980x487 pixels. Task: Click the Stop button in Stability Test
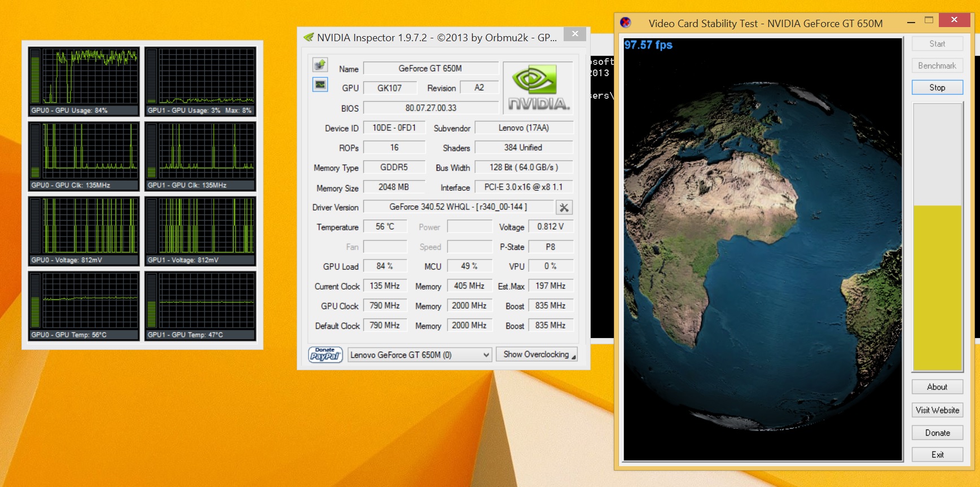coord(937,87)
